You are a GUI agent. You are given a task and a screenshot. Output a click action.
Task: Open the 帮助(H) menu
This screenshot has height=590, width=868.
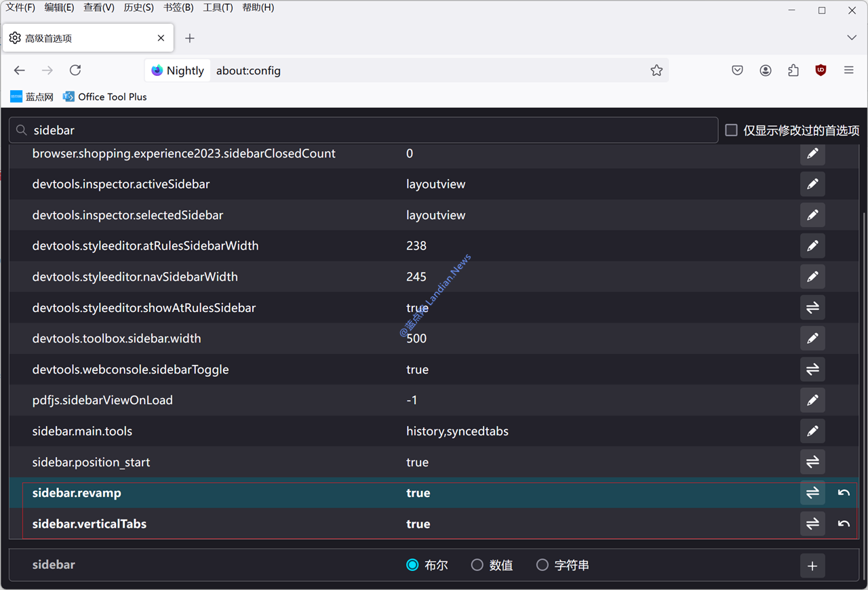pos(258,7)
